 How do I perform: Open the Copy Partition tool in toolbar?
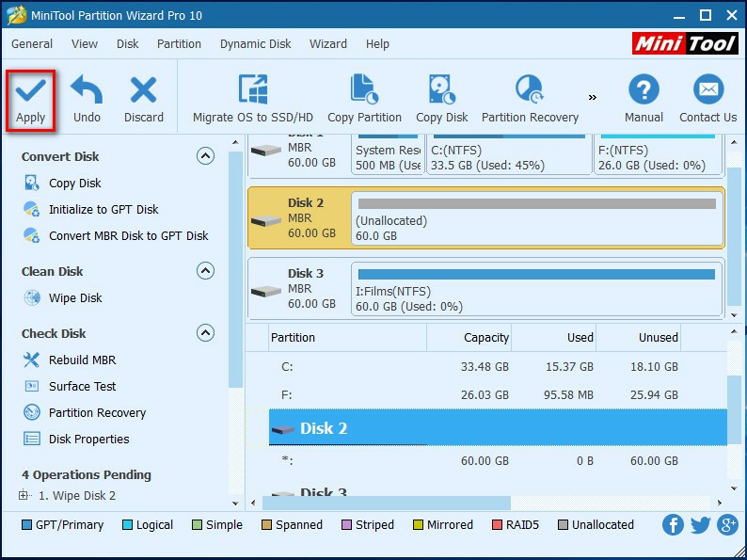click(364, 100)
